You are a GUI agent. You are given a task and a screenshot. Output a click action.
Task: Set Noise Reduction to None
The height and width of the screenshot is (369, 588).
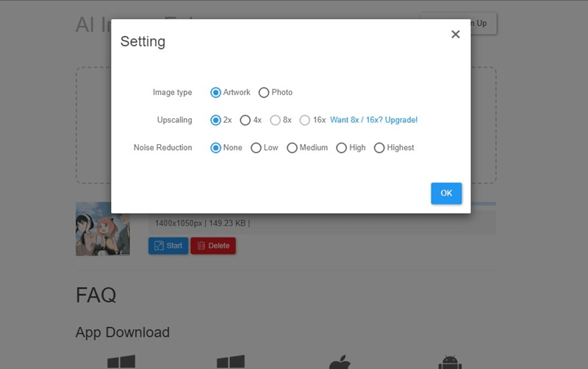(x=216, y=148)
